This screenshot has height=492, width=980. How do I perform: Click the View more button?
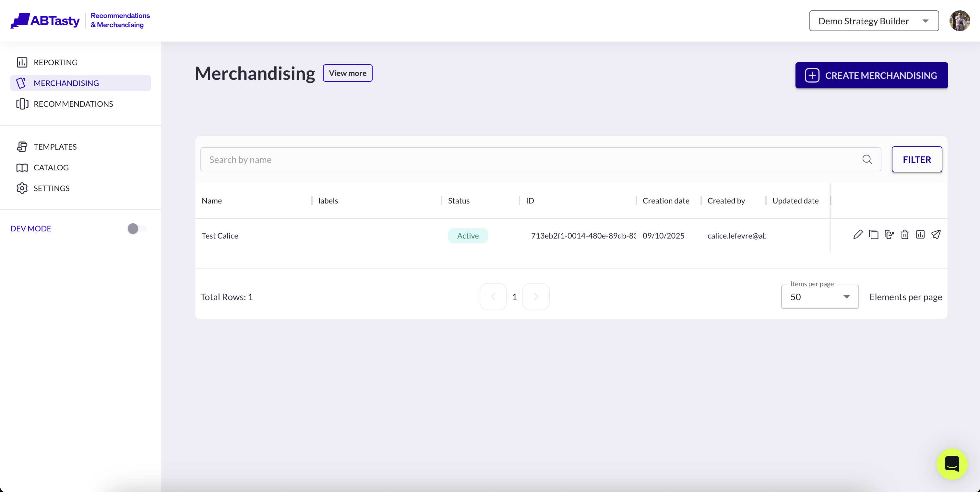coord(347,73)
